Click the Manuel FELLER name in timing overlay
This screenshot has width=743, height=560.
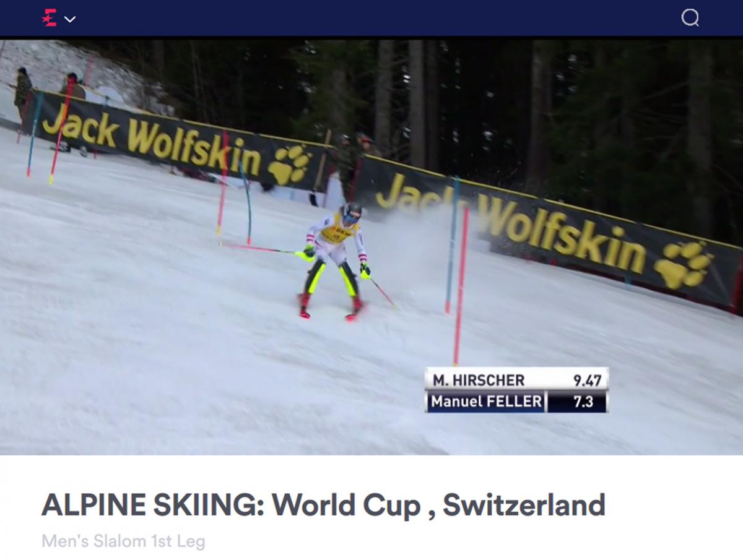click(x=486, y=401)
